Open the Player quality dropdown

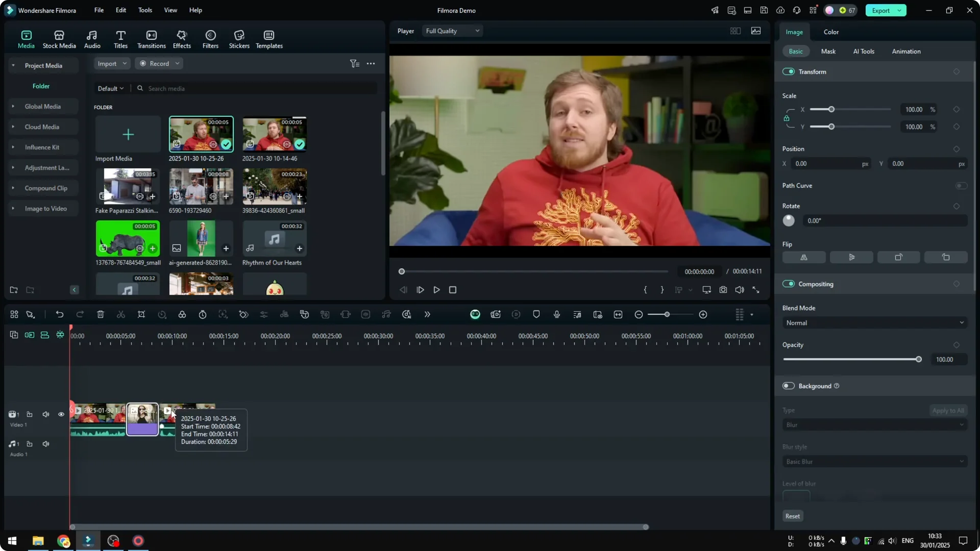(452, 31)
